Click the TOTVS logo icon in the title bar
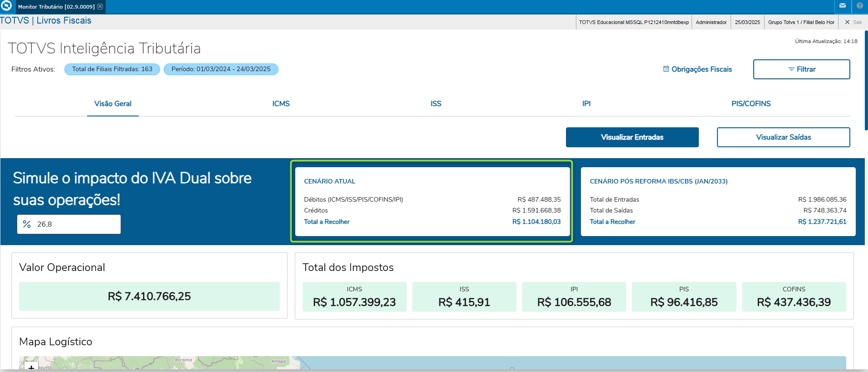 (6, 6)
